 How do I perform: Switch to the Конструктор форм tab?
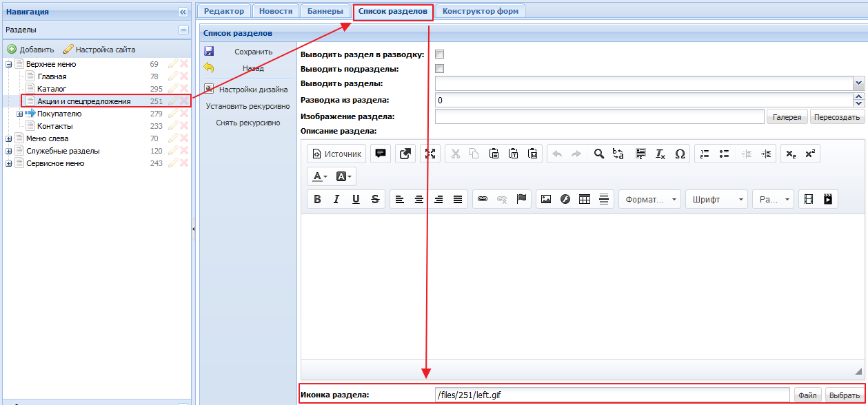click(x=481, y=11)
